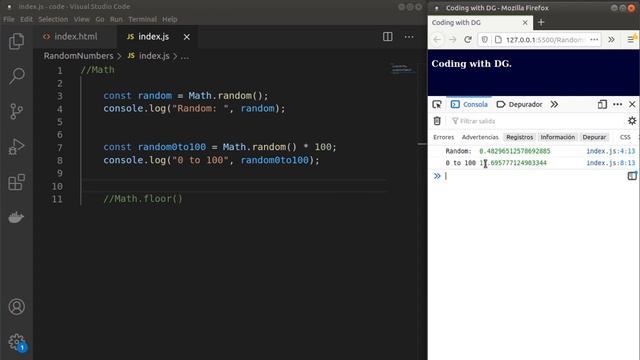Show more Firefox toolbar tools

coord(611,40)
